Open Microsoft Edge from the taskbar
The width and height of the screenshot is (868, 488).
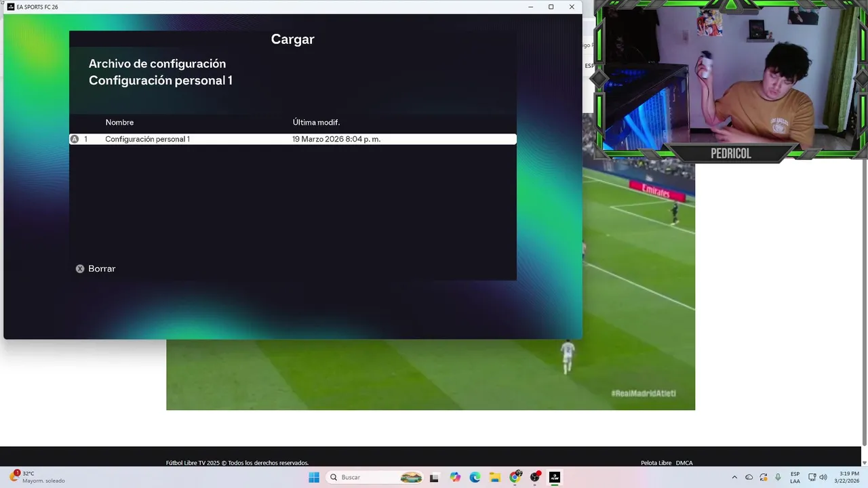475,477
